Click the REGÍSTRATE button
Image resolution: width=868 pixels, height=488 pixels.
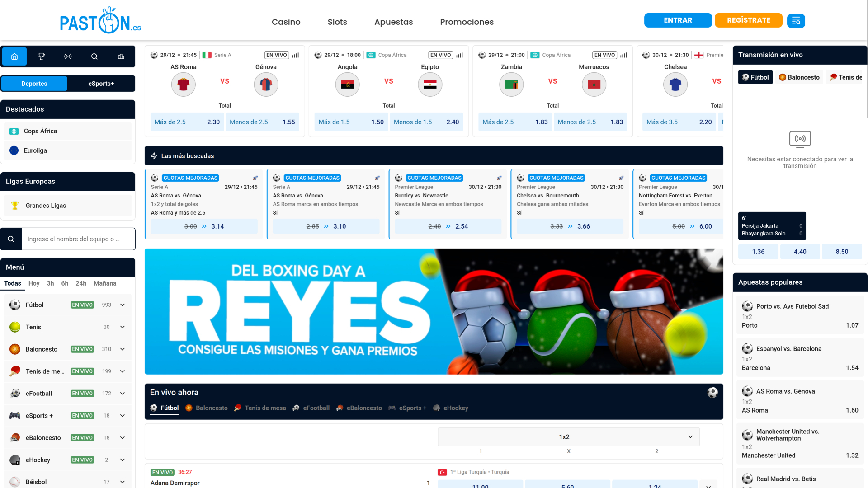click(748, 20)
